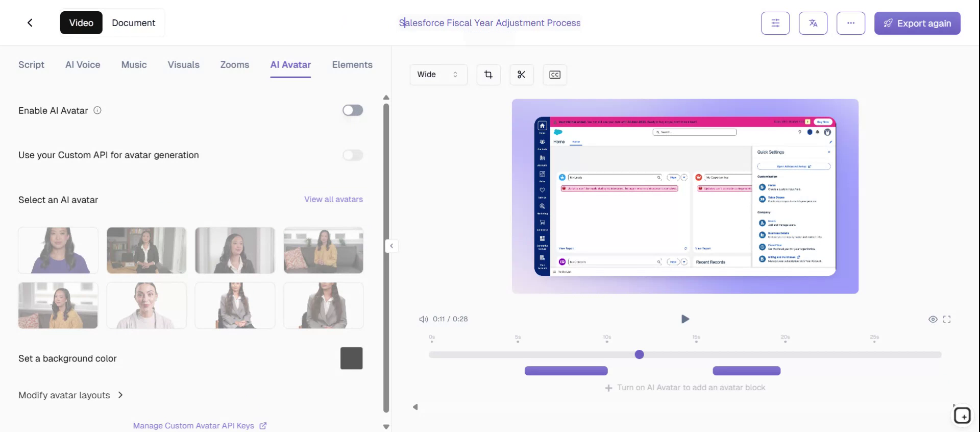Image resolution: width=980 pixels, height=432 pixels.
Task: Switch to the Video mode
Action: tap(81, 23)
